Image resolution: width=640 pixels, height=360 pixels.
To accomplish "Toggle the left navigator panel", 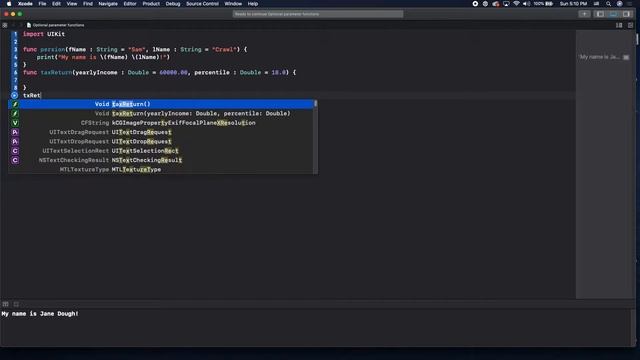I will click(x=600, y=14).
